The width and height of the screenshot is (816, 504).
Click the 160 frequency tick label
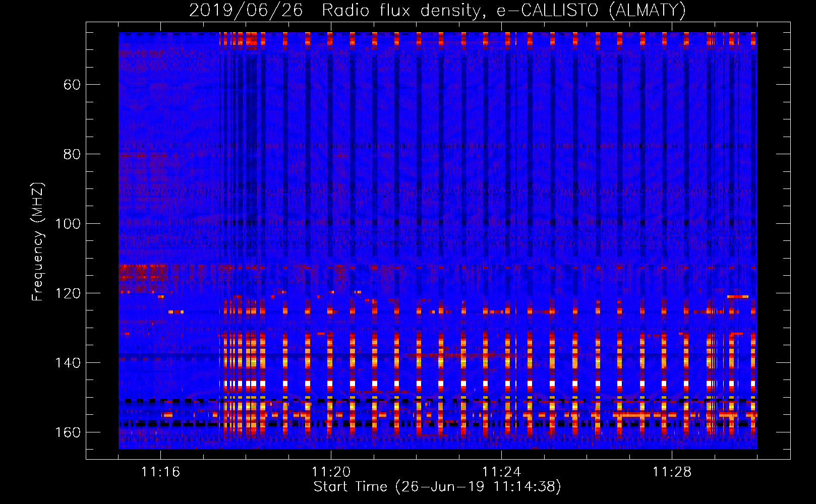click(68, 432)
